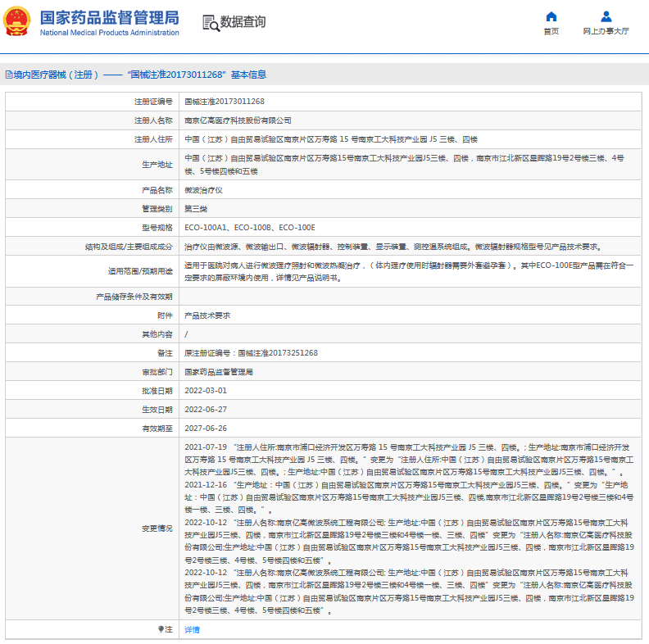Click the 其他内容 slash value
This screenshot has width=649, height=644.
click(x=186, y=334)
